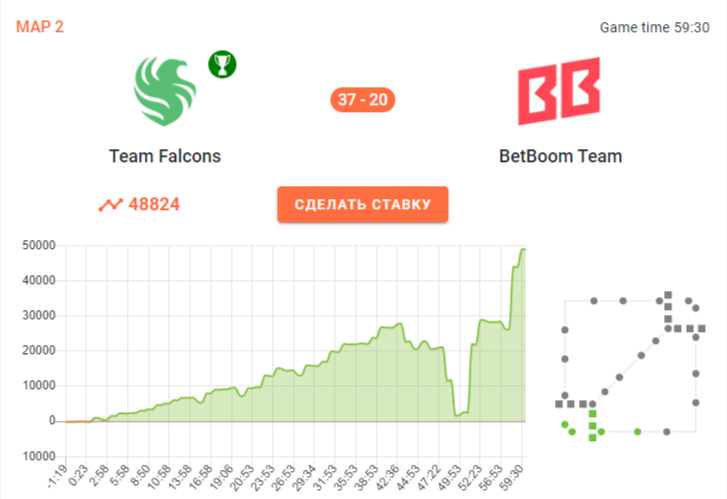Click the MAP 2 label
The height and width of the screenshot is (499, 727).
(40, 27)
